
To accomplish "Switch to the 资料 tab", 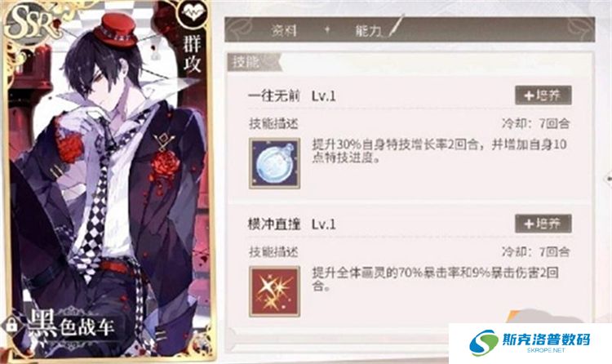I will (x=284, y=30).
